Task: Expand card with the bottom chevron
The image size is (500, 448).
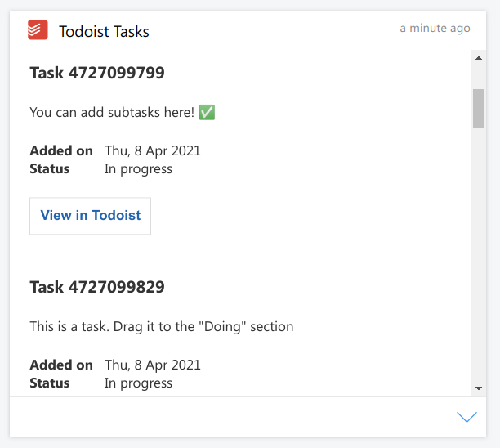Action: pyautogui.click(x=467, y=418)
